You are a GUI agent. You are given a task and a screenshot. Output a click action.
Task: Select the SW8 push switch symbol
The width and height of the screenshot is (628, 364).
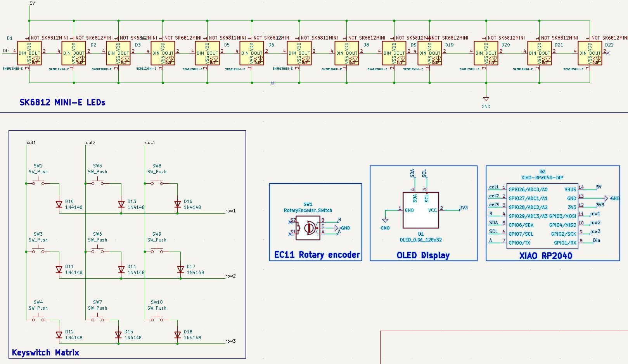(157, 182)
